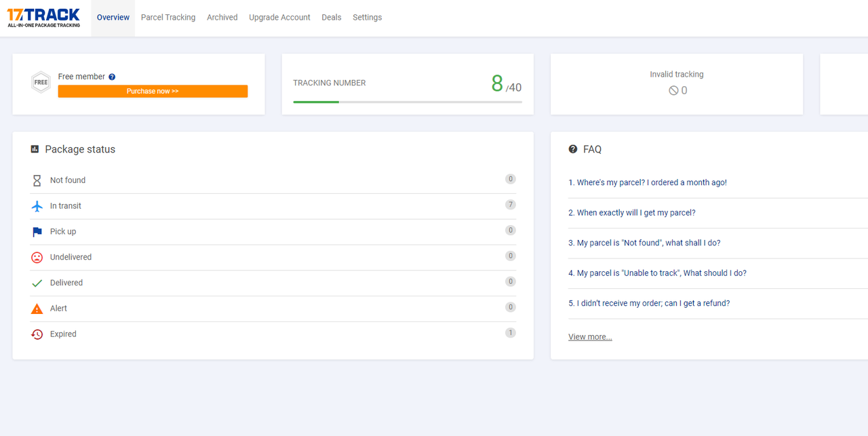The height and width of the screenshot is (436, 868).
Task: Open the Deals tab
Action: 332,18
